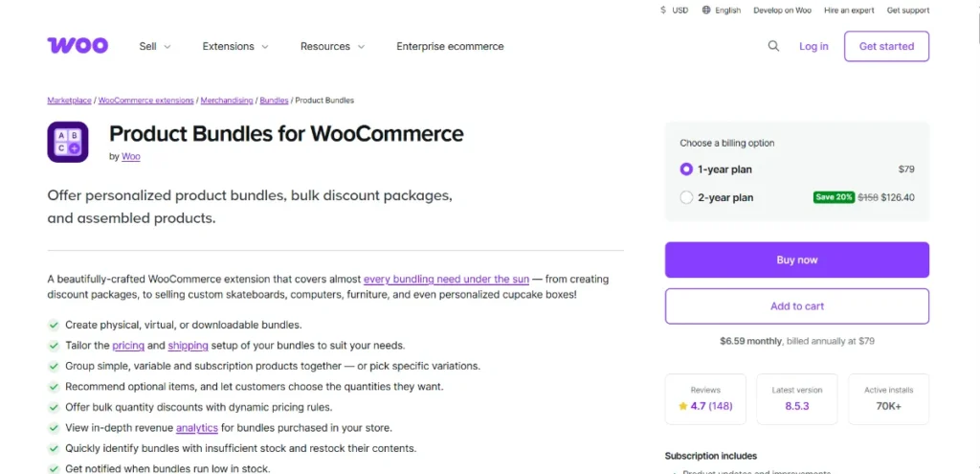Screen dimensions: 980x474
Task: Expand the Extensions dropdown menu
Action: pos(235,46)
